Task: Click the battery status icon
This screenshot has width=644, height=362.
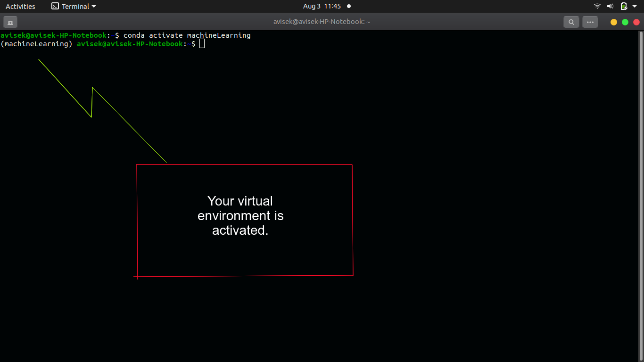Action: (x=624, y=6)
